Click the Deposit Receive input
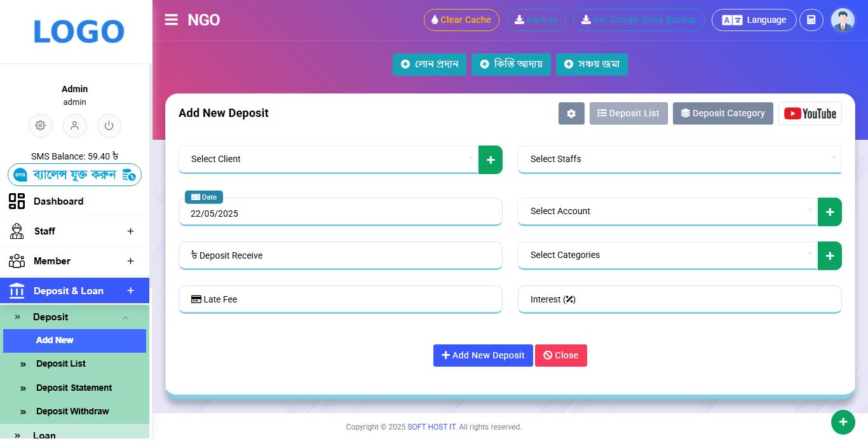The width and height of the screenshot is (868, 441). coord(340,255)
